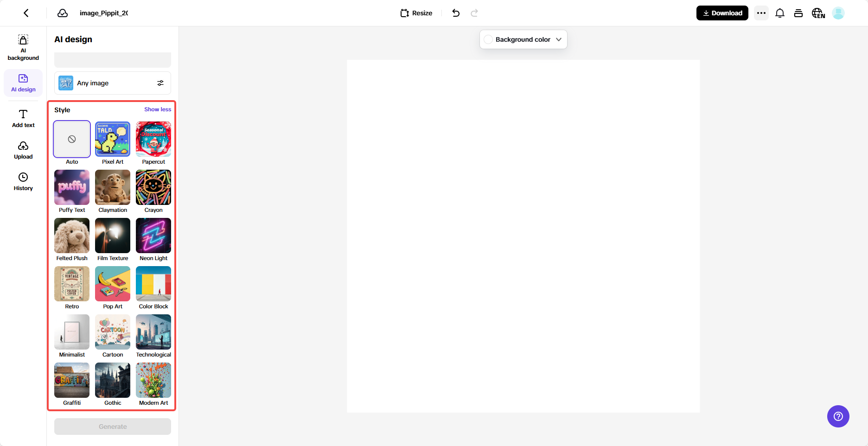Image resolution: width=868 pixels, height=446 pixels.
Task: Open the Add text tool
Action: [x=23, y=118]
